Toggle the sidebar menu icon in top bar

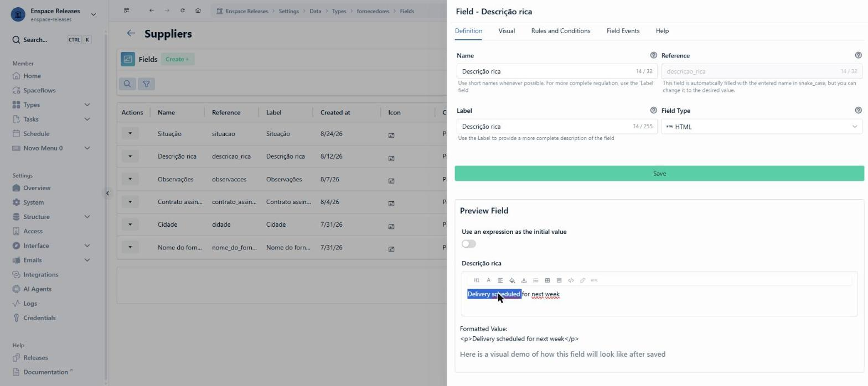point(127,11)
